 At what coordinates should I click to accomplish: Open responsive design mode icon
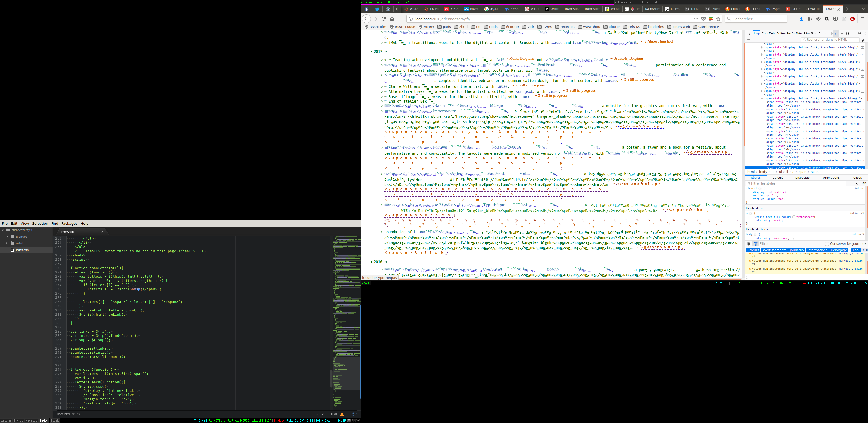tap(842, 33)
